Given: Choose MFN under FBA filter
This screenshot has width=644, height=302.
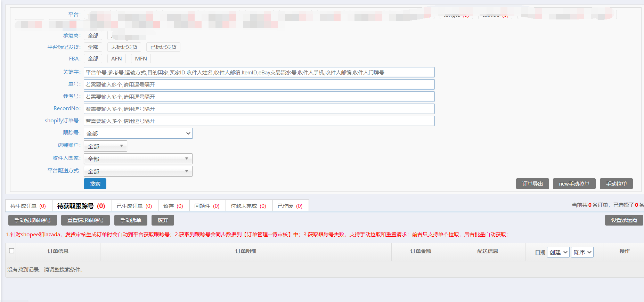Looking at the screenshot, I should point(141,59).
